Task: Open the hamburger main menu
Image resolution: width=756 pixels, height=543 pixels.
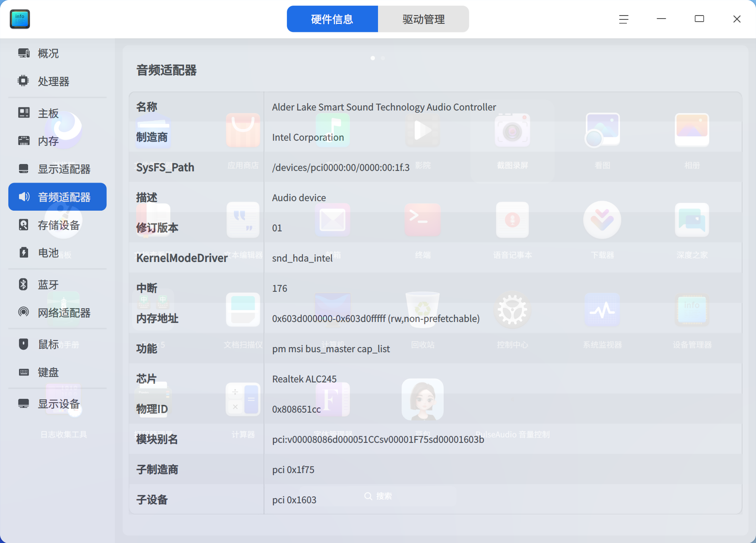Action: click(623, 19)
